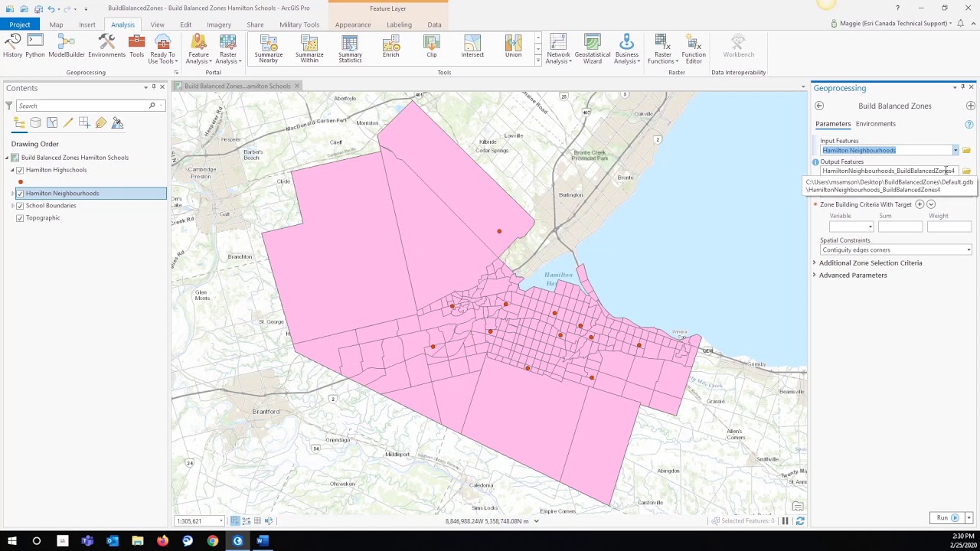Open the Appearance ribbon tab
The width and height of the screenshot is (980, 551).
(353, 24)
